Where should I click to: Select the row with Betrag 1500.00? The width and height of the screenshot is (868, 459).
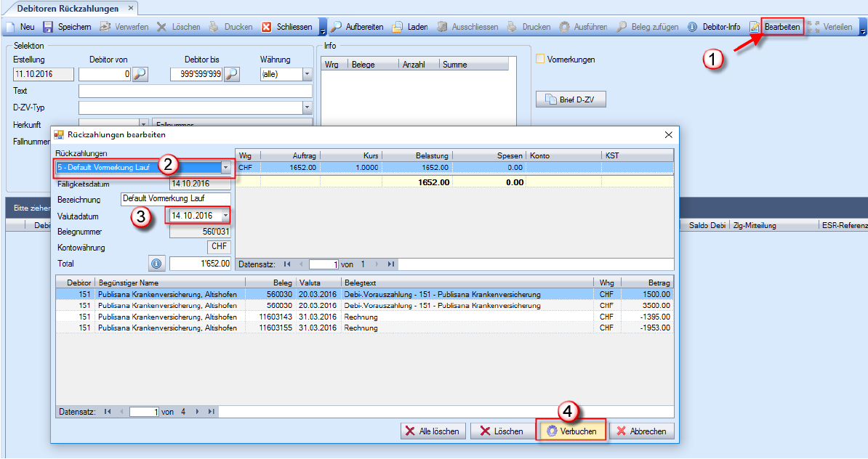pos(365,294)
